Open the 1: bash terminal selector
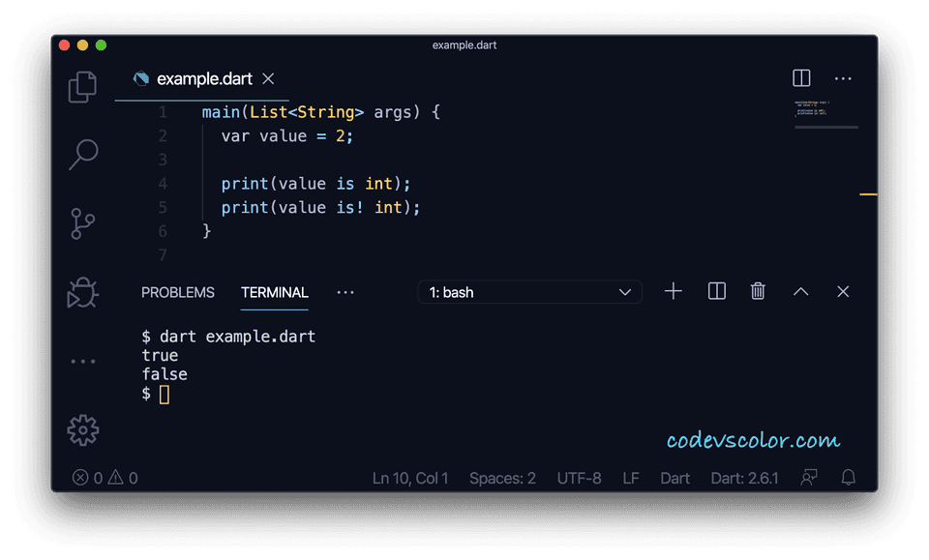Viewport: 929px width, 560px height. [529, 291]
